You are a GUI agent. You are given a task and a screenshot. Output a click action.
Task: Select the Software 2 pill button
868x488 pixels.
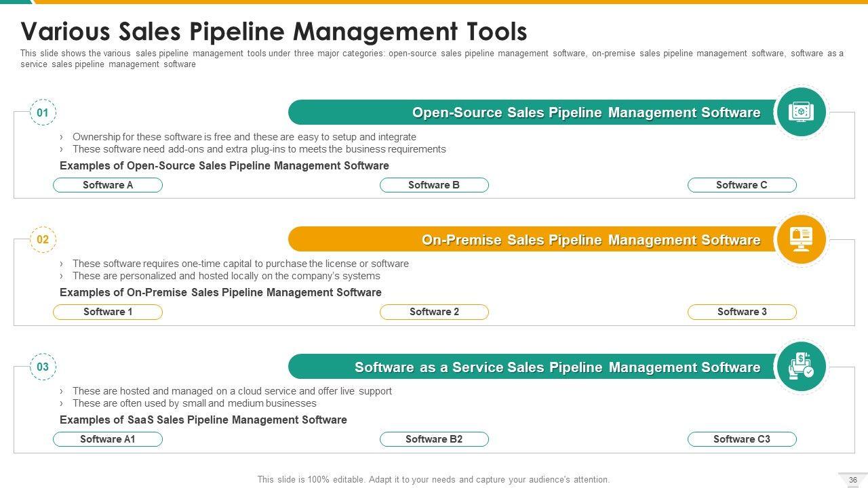[434, 312]
